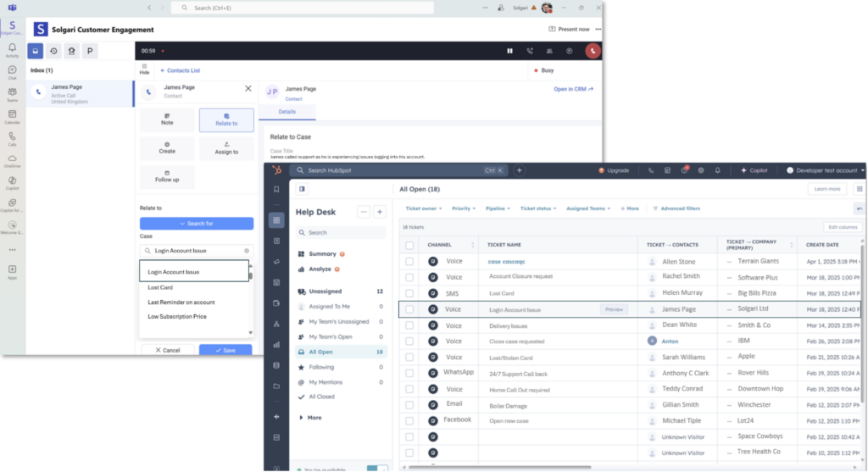Open Apps in the Teams sidebar
This screenshot has height=472, width=868.
point(12,271)
